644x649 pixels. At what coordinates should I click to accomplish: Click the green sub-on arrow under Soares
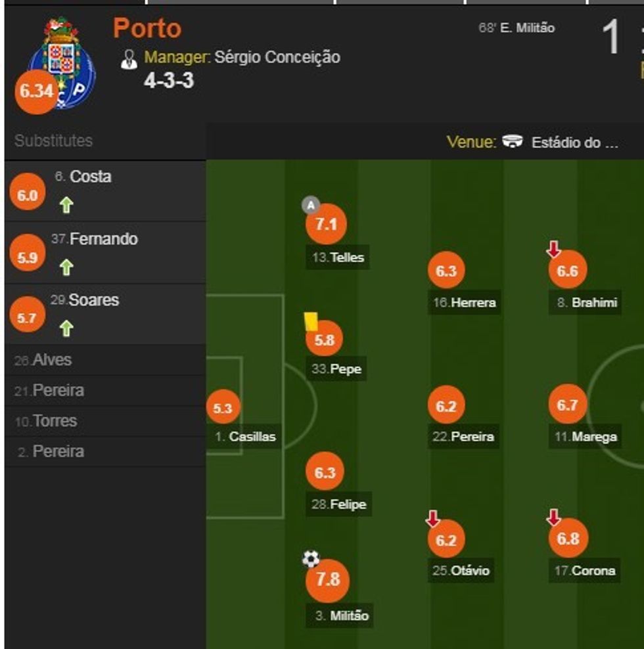66,328
